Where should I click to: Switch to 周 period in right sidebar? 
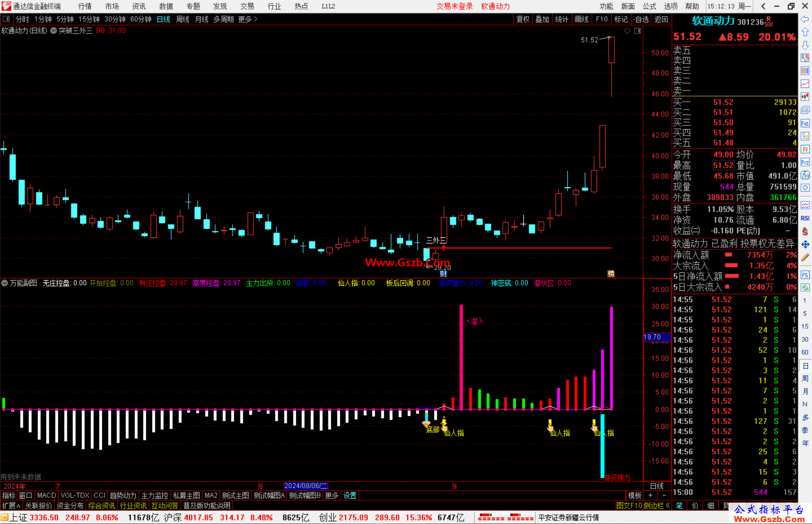coord(805,378)
